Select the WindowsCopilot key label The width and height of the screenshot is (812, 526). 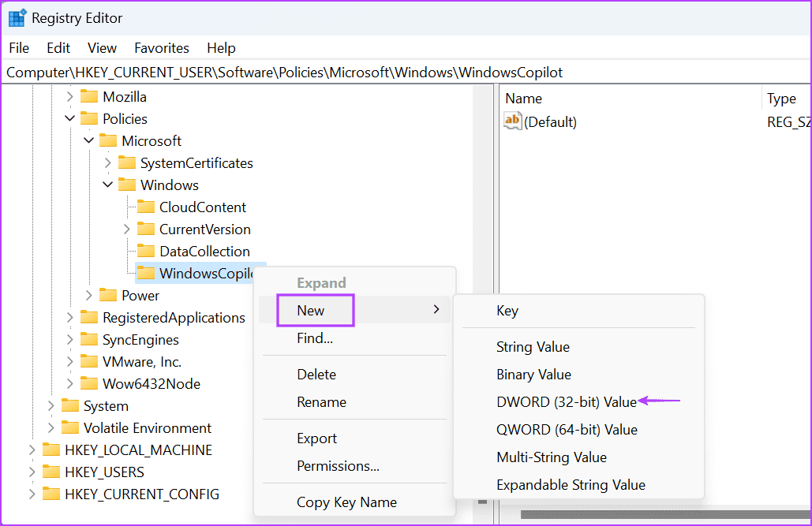pos(206,274)
